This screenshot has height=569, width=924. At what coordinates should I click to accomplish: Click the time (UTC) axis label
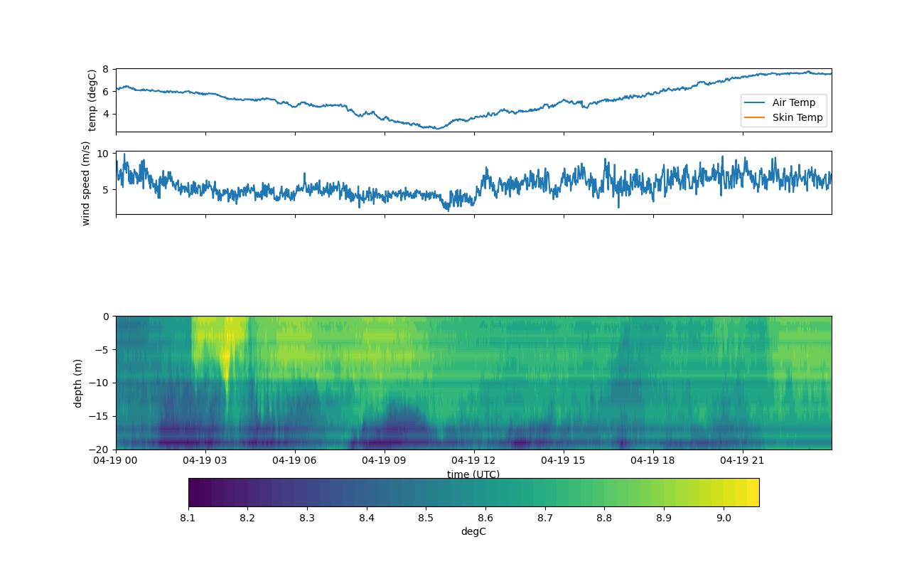pyautogui.click(x=473, y=474)
